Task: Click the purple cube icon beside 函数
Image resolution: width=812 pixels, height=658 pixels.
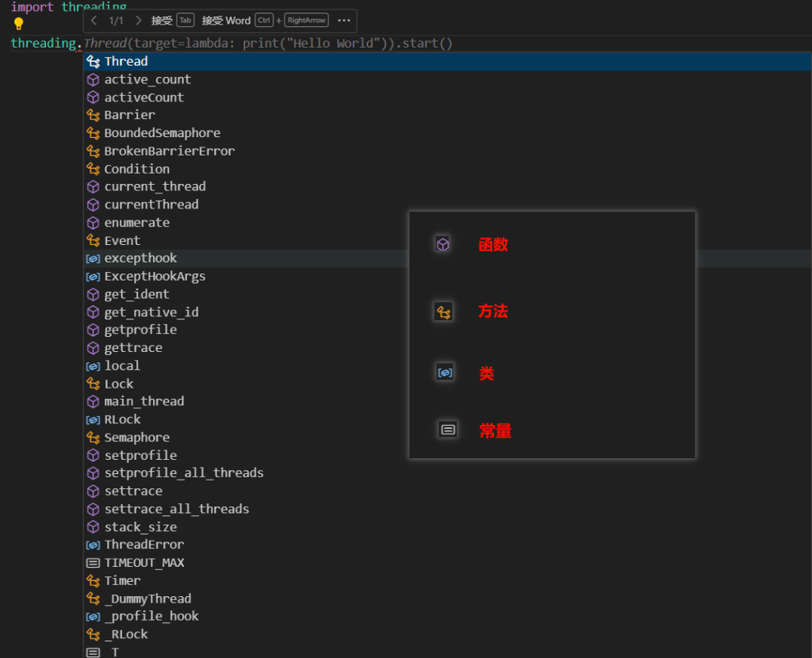Action: coord(443,244)
